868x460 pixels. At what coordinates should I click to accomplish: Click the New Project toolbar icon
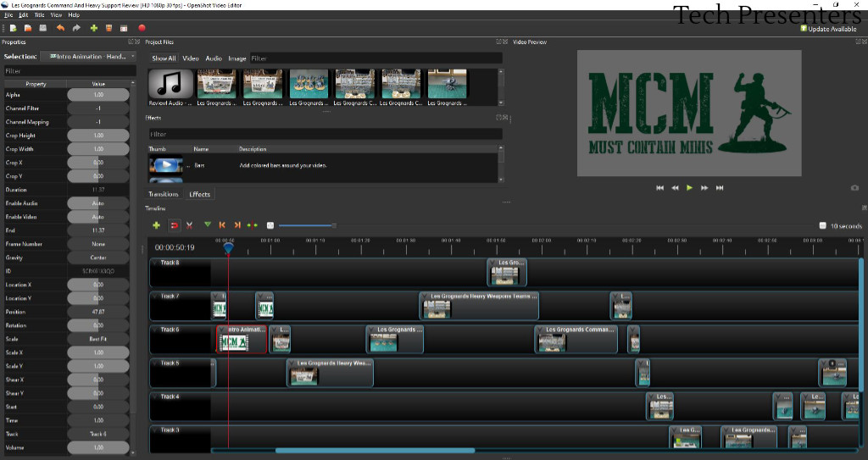tap(13, 28)
